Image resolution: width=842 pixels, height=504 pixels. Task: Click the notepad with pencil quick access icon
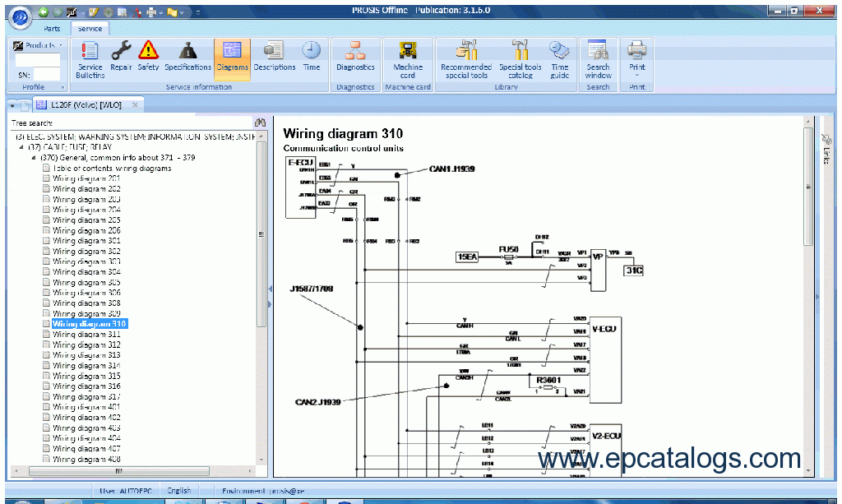click(x=94, y=12)
